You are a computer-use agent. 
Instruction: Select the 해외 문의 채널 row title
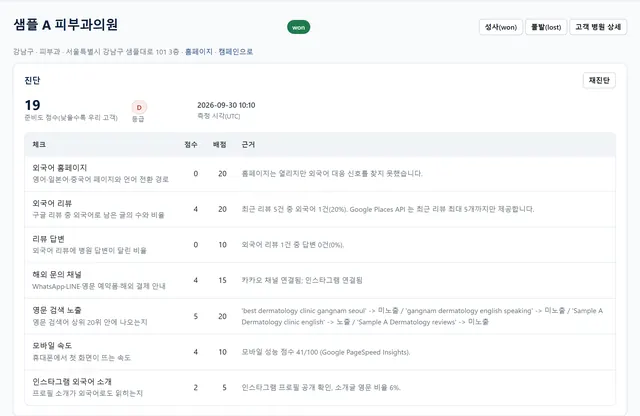point(57,274)
